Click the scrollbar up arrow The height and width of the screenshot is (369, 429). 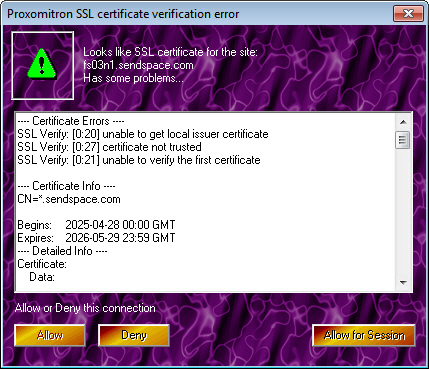403,122
